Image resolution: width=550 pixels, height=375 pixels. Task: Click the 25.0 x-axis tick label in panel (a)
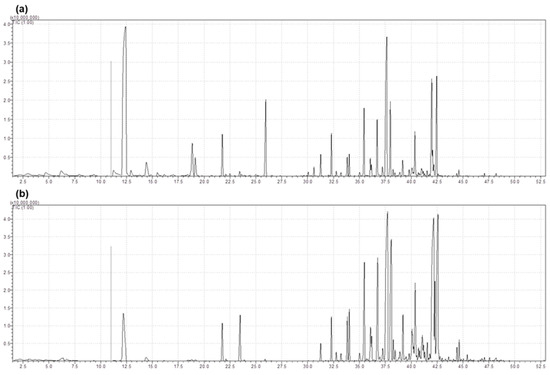coord(255,181)
